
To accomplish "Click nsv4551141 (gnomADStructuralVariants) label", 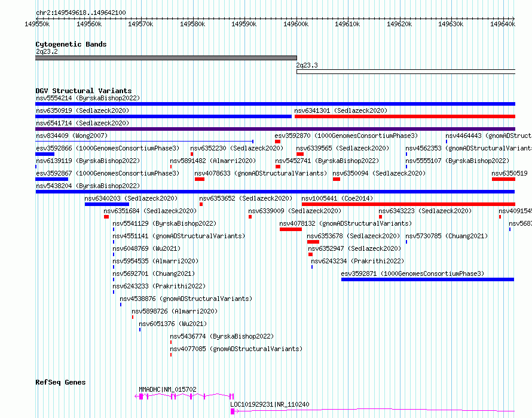I will (179, 236).
